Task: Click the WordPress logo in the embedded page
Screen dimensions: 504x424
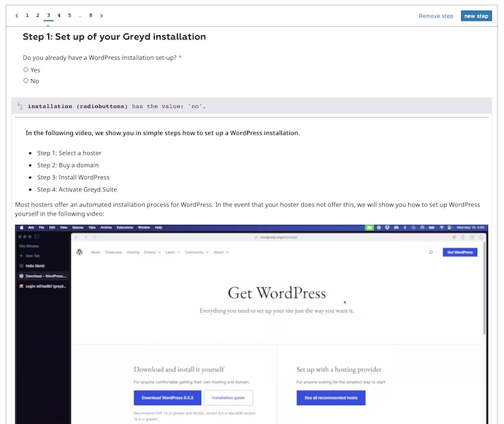Action: coord(80,252)
